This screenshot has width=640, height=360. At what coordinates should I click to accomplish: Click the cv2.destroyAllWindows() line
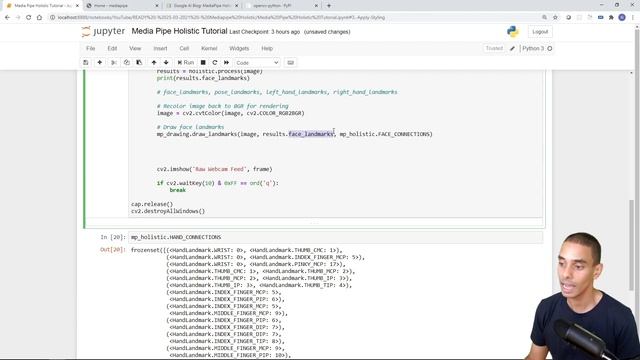168,211
